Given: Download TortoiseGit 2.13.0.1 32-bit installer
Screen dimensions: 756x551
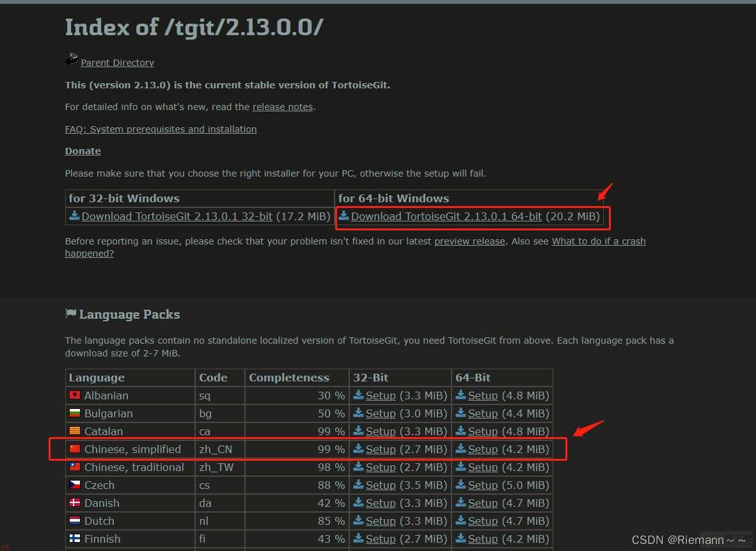Looking at the screenshot, I should [x=177, y=216].
